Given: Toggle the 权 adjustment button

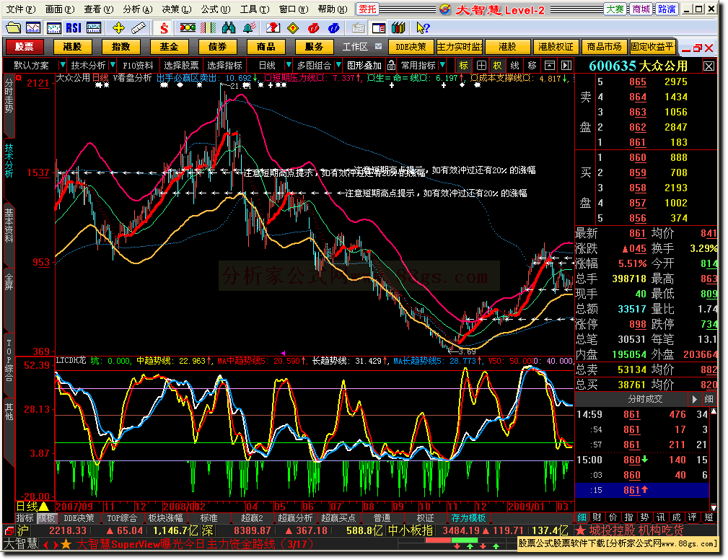Looking at the screenshot, I should (x=498, y=66).
